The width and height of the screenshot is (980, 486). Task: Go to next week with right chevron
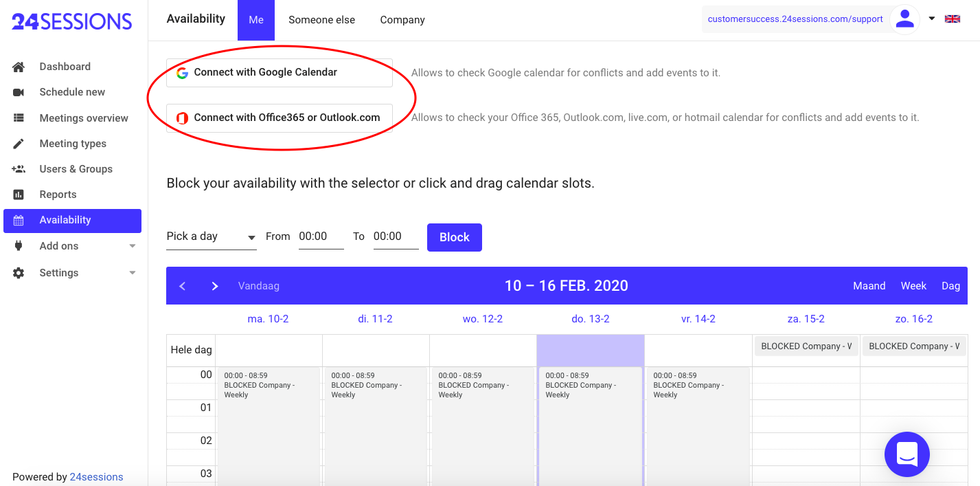pos(215,286)
